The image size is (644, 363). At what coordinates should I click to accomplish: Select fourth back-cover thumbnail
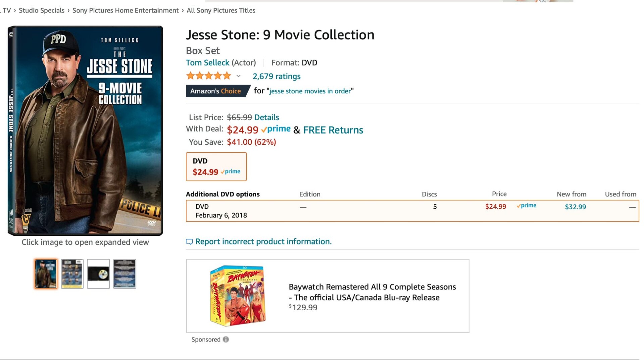pyautogui.click(x=124, y=274)
